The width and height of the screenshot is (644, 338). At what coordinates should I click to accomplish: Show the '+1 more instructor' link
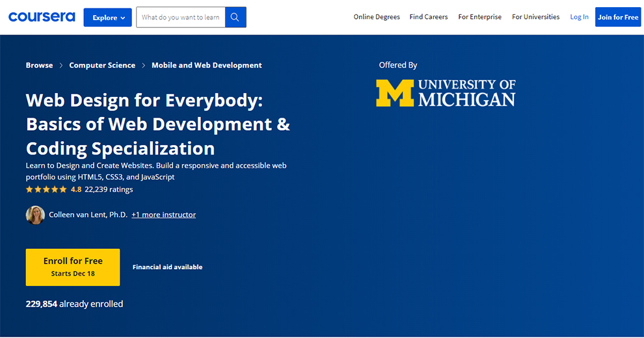tap(163, 214)
